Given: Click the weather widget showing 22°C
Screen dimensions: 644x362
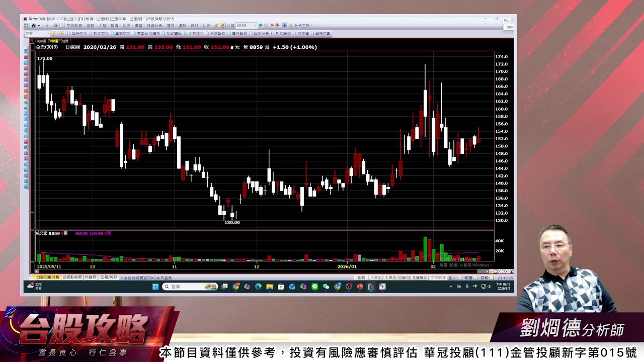Looking at the screenshot, I should pyautogui.click(x=35, y=287).
